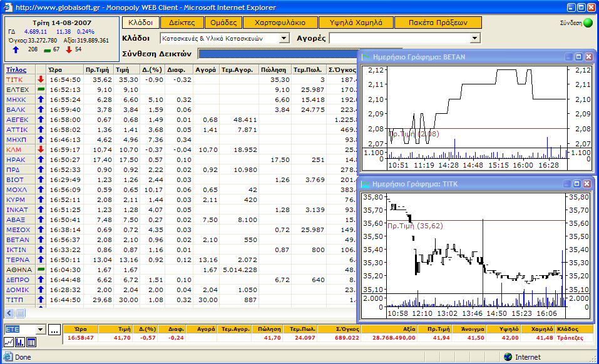Open the bar chart view icon
Viewport: 599px width, 364px height.
coord(20,342)
